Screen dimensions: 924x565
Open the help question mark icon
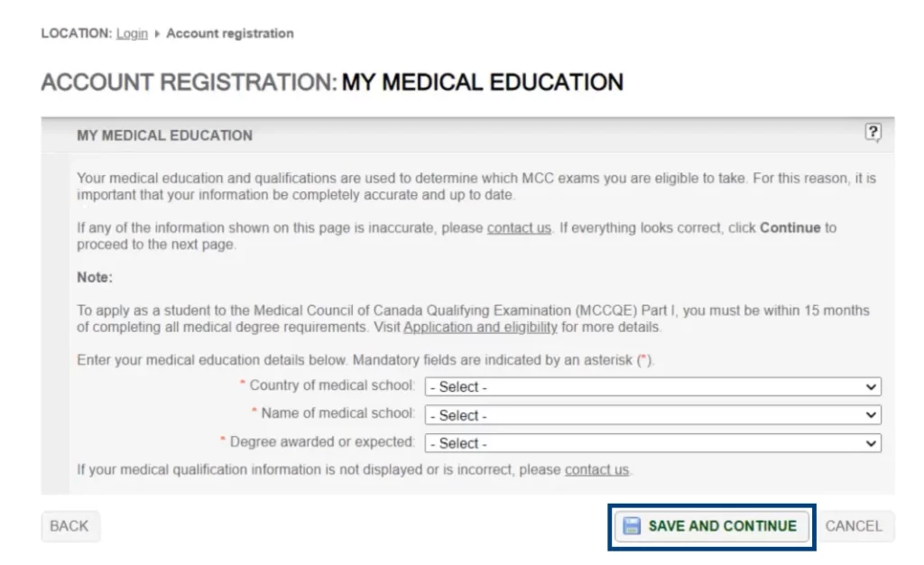pos(873,134)
